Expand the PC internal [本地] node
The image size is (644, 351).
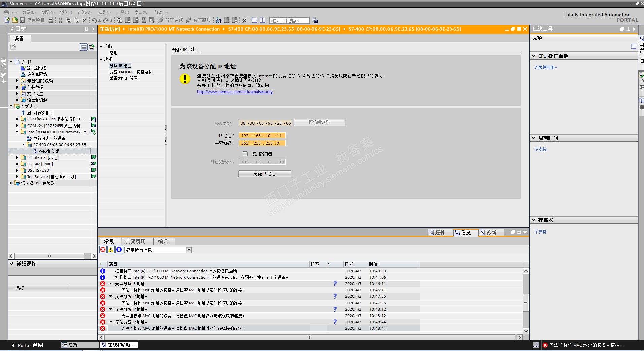17,157
